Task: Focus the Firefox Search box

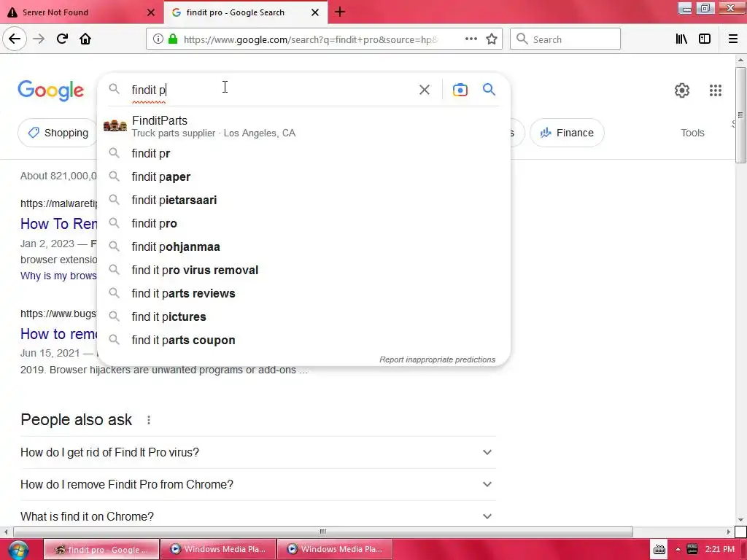Action: (x=565, y=39)
